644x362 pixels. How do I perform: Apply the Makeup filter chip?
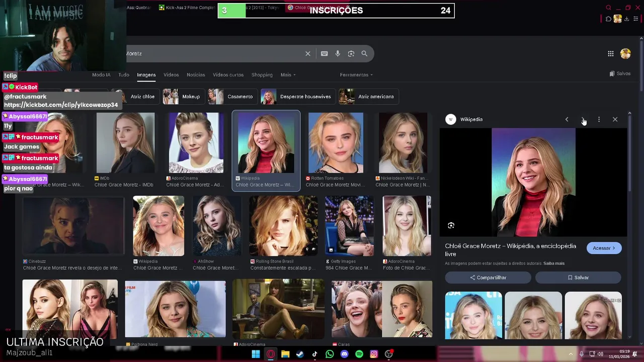point(183,97)
